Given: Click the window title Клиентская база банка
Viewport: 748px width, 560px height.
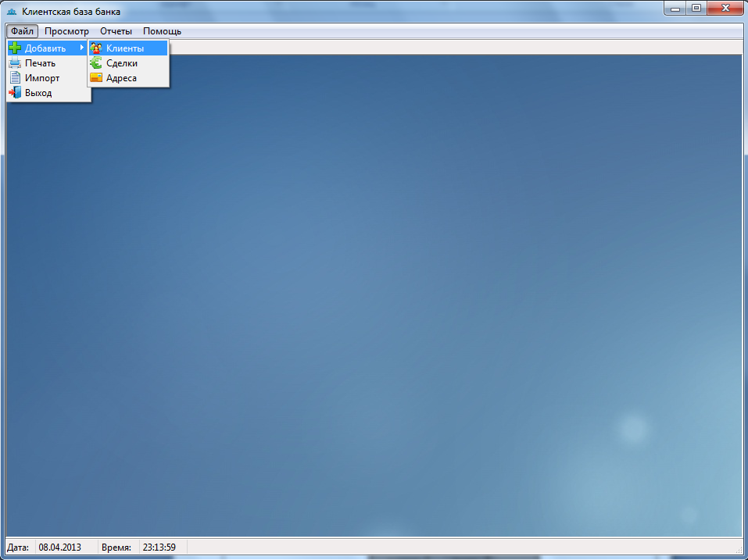Looking at the screenshot, I should 71,12.
